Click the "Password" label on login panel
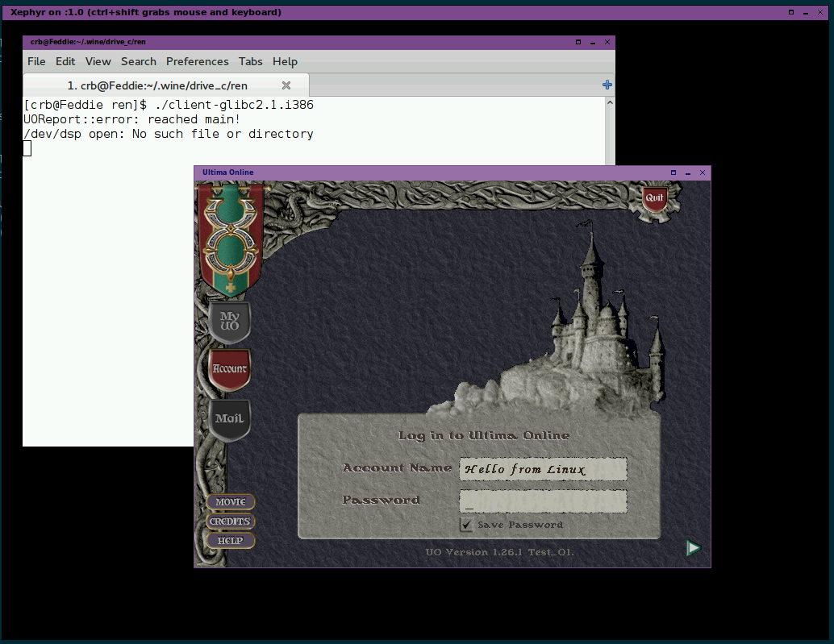The height and width of the screenshot is (644, 834). pos(381,500)
